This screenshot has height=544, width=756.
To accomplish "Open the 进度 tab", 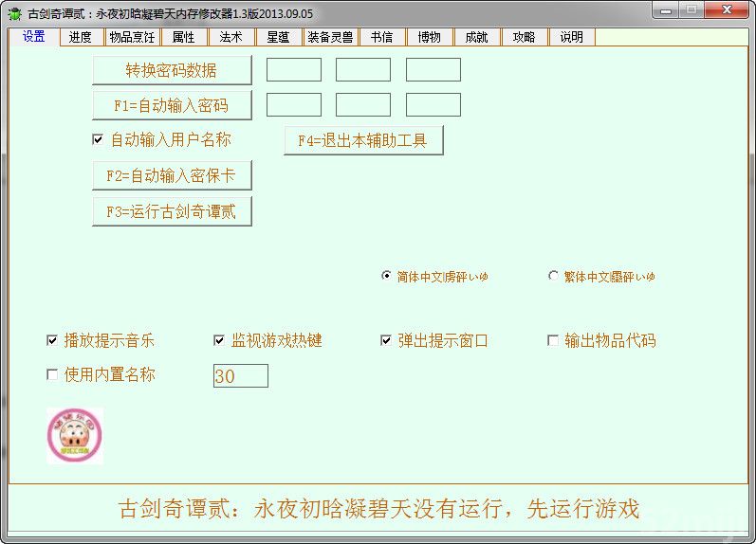I will (81, 37).
